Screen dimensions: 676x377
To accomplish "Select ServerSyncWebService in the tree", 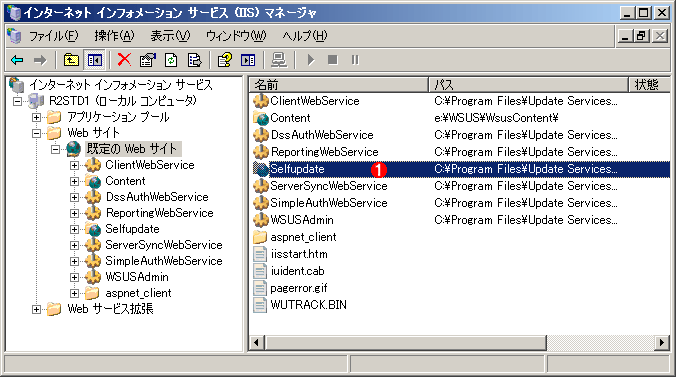I will tap(164, 245).
